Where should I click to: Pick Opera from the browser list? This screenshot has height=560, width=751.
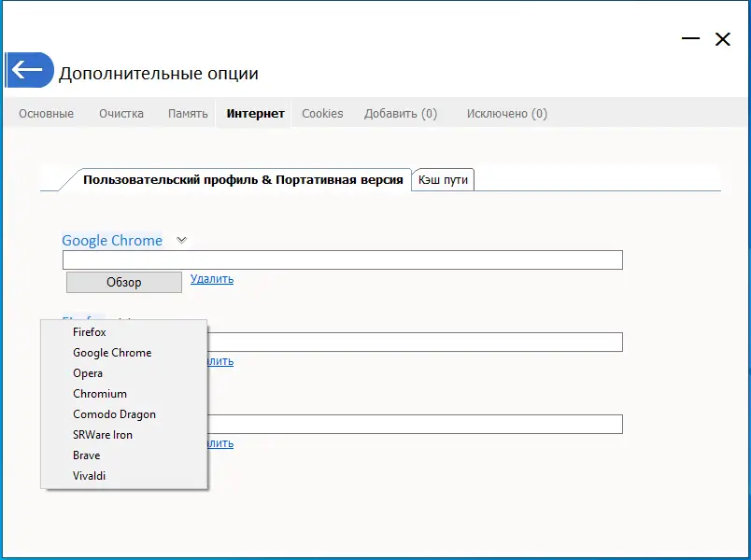(x=88, y=373)
